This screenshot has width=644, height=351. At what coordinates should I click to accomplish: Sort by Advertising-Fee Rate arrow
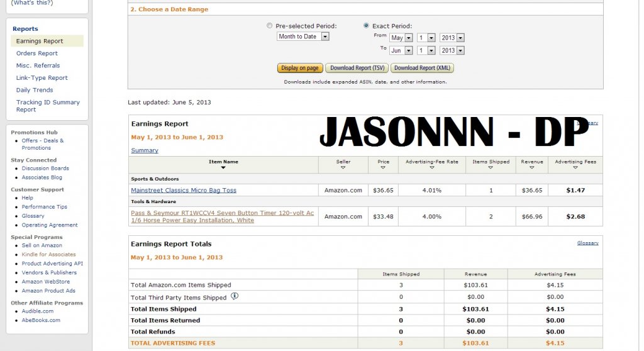(431, 168)
